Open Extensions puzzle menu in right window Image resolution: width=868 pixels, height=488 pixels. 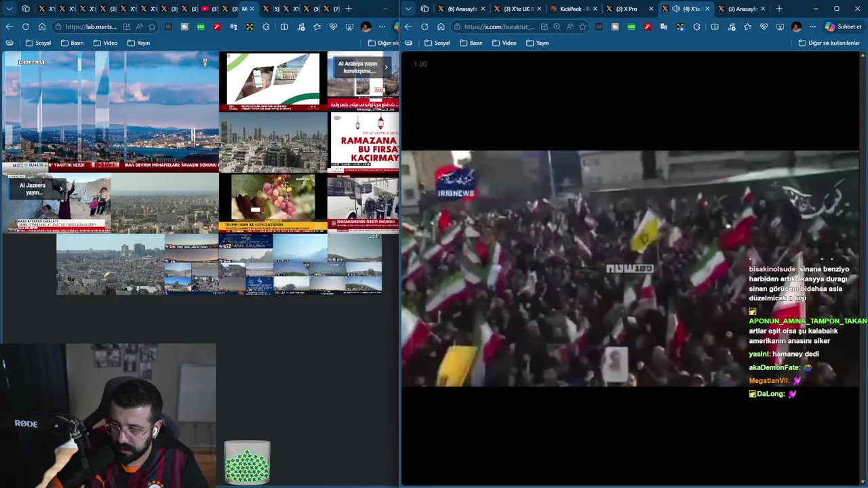[x=696, y=26]
